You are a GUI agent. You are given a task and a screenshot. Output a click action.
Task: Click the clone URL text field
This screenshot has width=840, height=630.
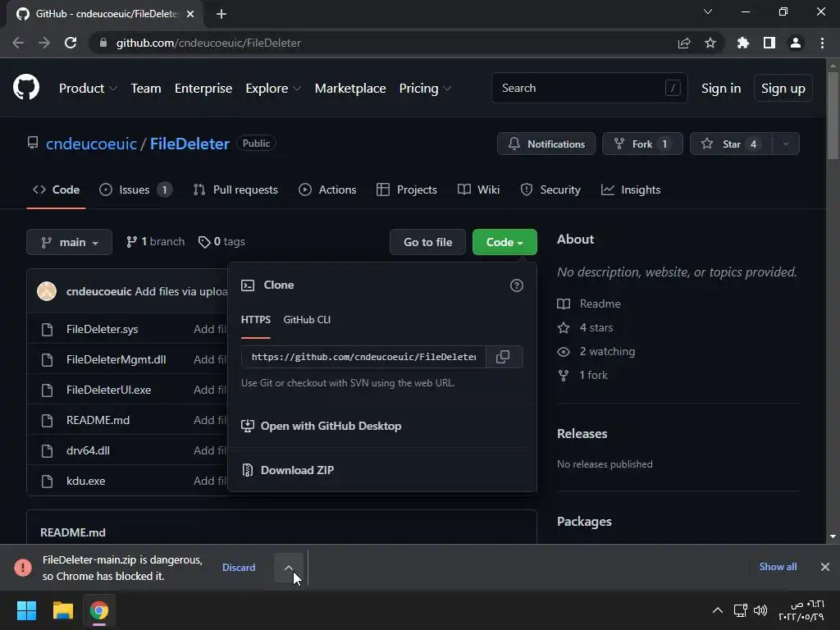[x=363, y=357]
